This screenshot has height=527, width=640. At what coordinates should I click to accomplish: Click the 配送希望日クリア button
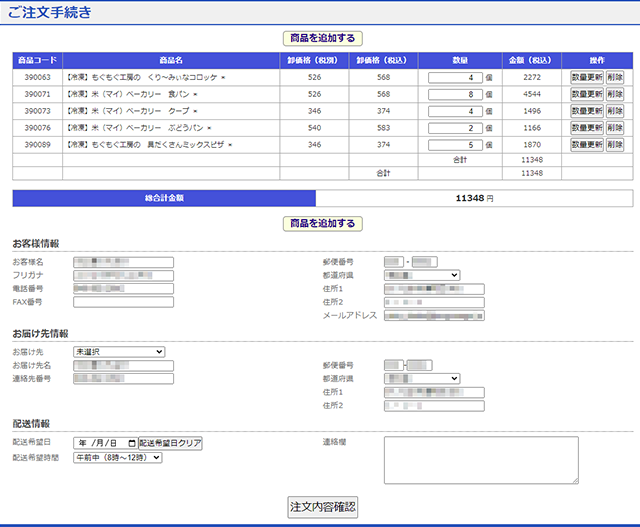click(x=170, y=443)
